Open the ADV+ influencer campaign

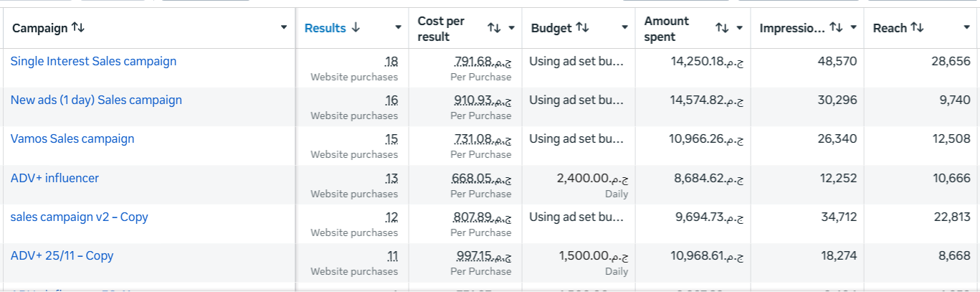(x=54, y=178)
